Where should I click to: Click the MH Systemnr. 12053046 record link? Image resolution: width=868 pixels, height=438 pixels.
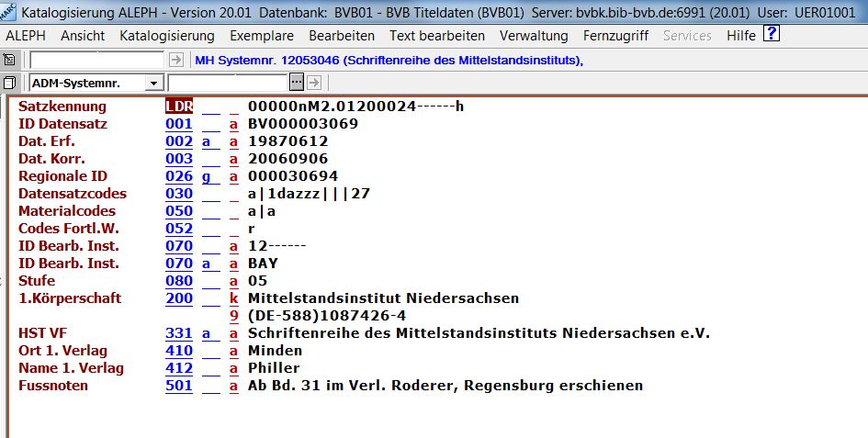[389, 60]
